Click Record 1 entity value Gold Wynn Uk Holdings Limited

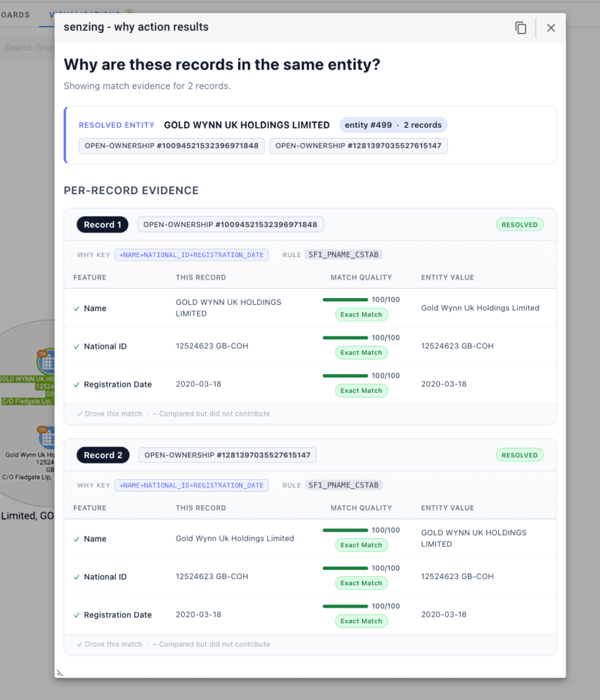(x=480, y=308)
